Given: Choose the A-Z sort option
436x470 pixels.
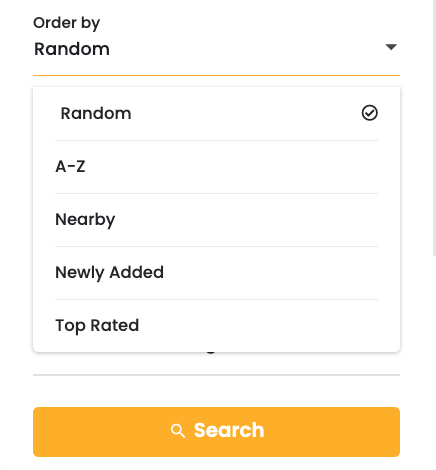Looking at the screenshot, I should [x=216, y=167].
